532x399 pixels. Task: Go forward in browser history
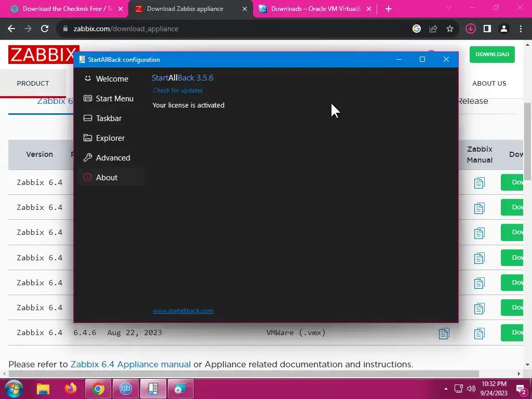click(x=28, y=29)
